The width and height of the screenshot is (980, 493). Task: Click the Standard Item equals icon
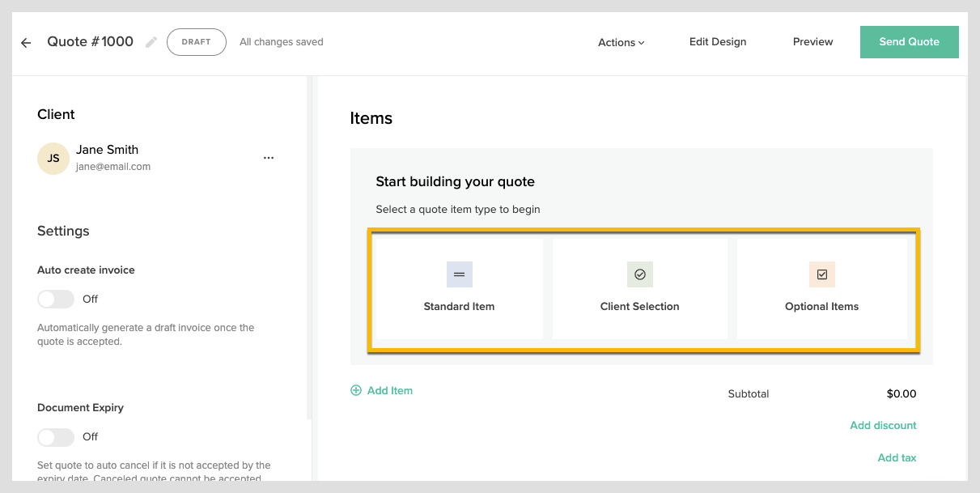(460, 274)
